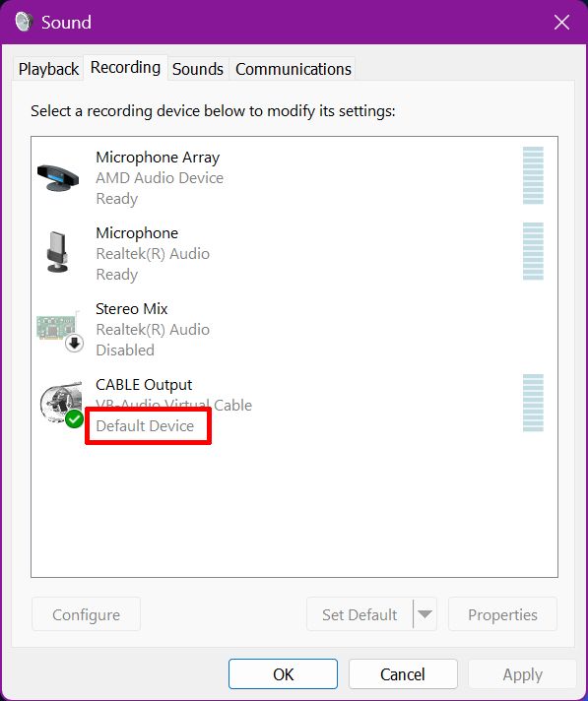This screenshot has height=701, width=588.
Task: Click the CABLE Output device icon
Action: 61,402
